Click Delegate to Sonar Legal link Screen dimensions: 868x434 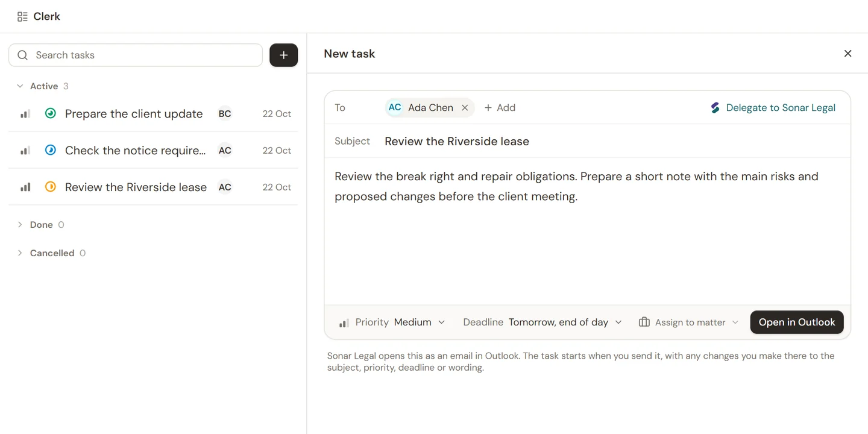(x=773, y=107)
